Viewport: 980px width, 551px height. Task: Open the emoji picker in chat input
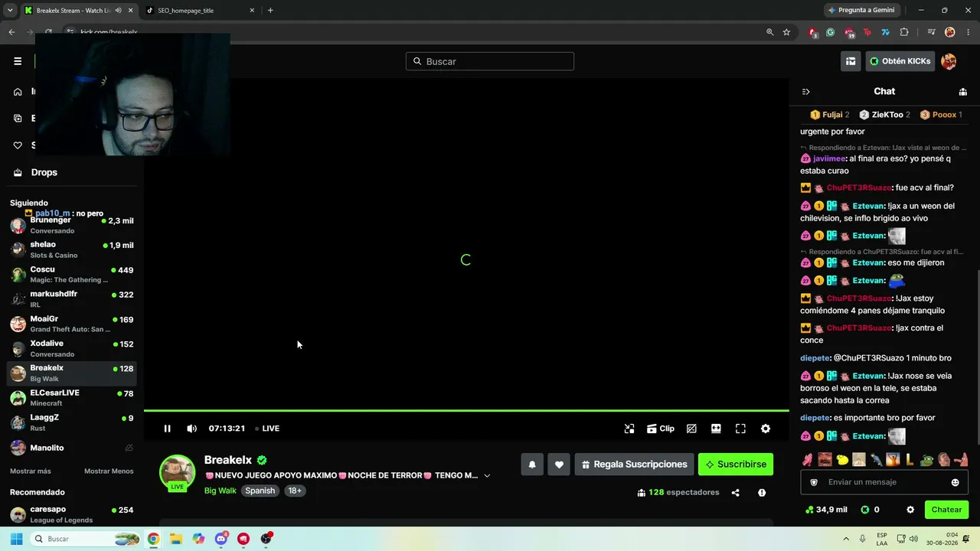(x=955, y=482)
